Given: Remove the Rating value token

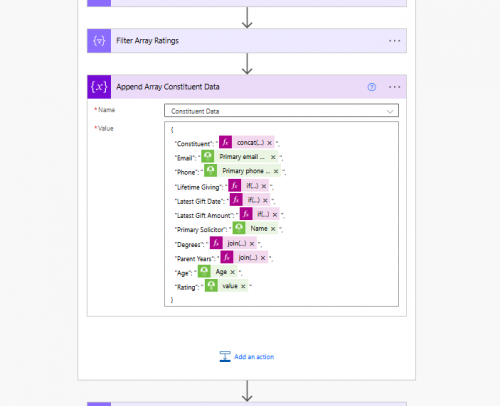Looking at the screenshot, I should pos(243,286).
